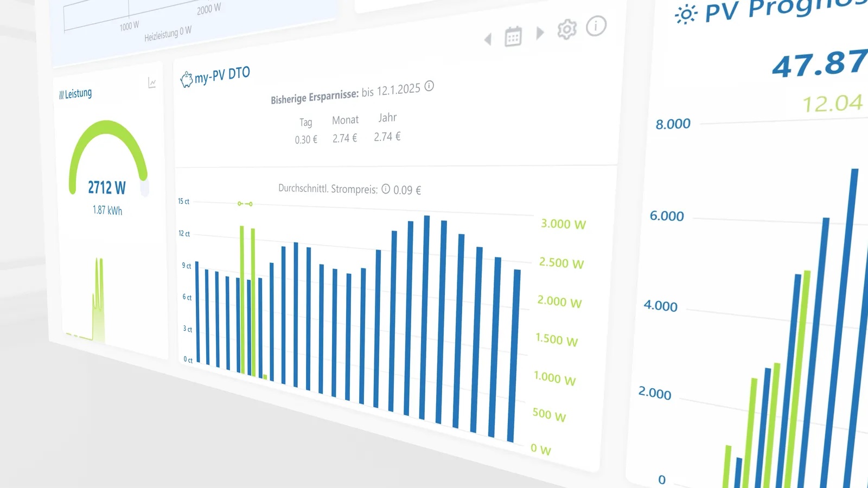Screen dimensions: 868x488
Task: Click the my-PV DTO title
Action: tap(222, 76)
